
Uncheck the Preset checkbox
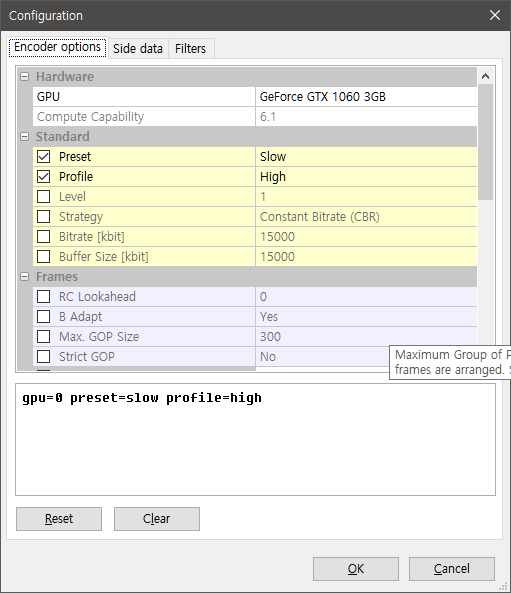(43, 157)
